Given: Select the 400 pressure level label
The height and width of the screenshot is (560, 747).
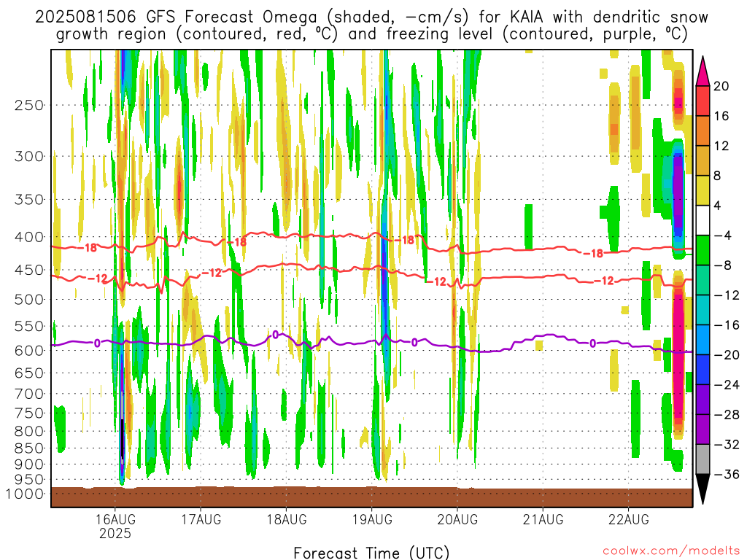Looking at the screenshot, I should (29, 237).
